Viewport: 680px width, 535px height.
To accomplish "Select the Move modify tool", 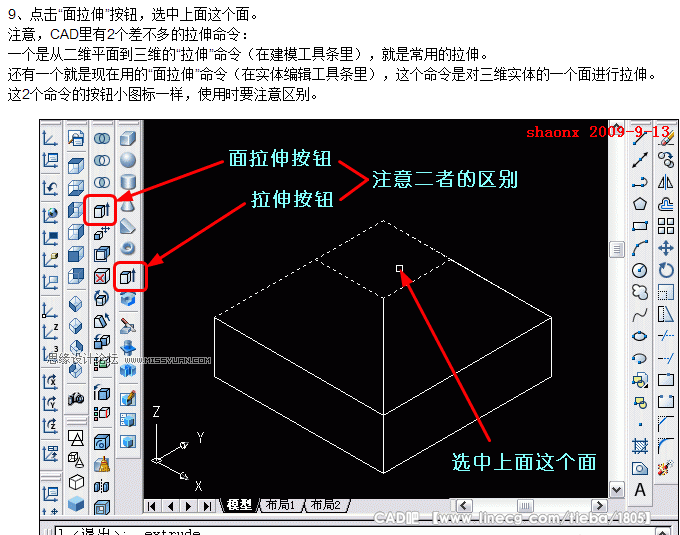I will click(666, 248).
